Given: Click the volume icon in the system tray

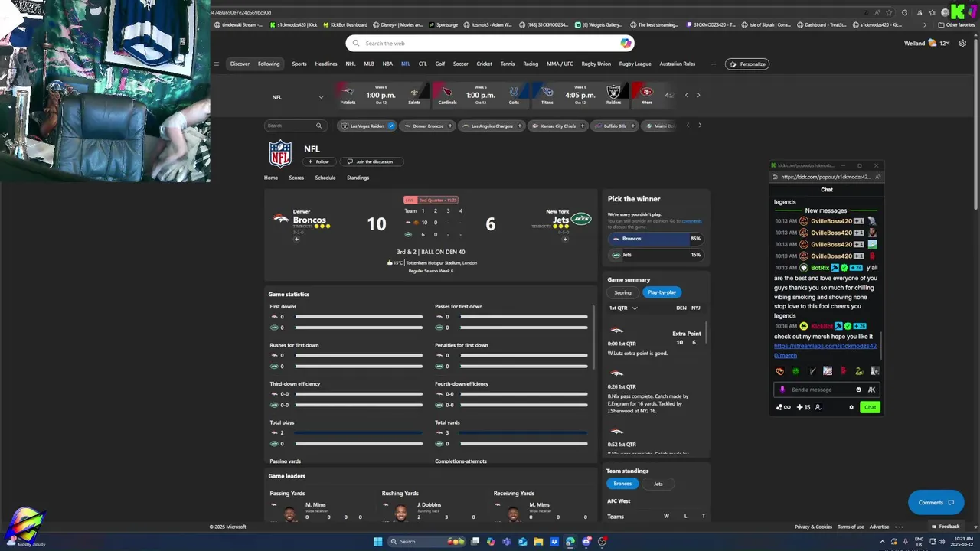Looking at the screenshot, I should [941, 542].
